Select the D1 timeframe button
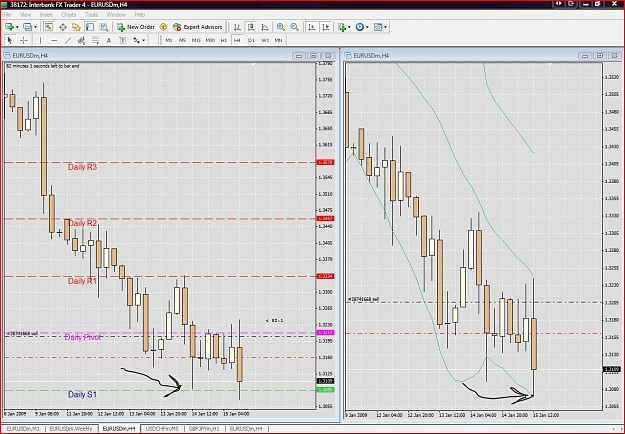The width and height of the screenshot is (625, 434). pos(251,40)
